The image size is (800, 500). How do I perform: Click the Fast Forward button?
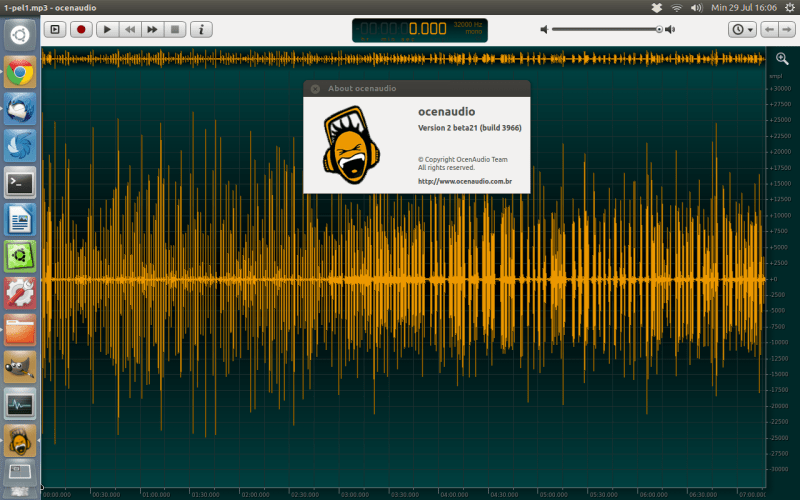[x=152, y=30]
